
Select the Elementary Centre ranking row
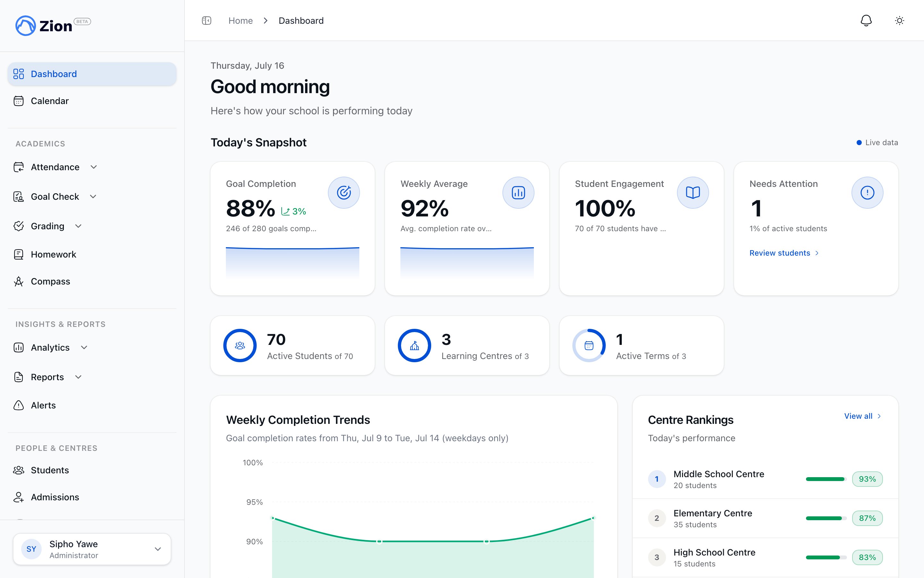765,518
